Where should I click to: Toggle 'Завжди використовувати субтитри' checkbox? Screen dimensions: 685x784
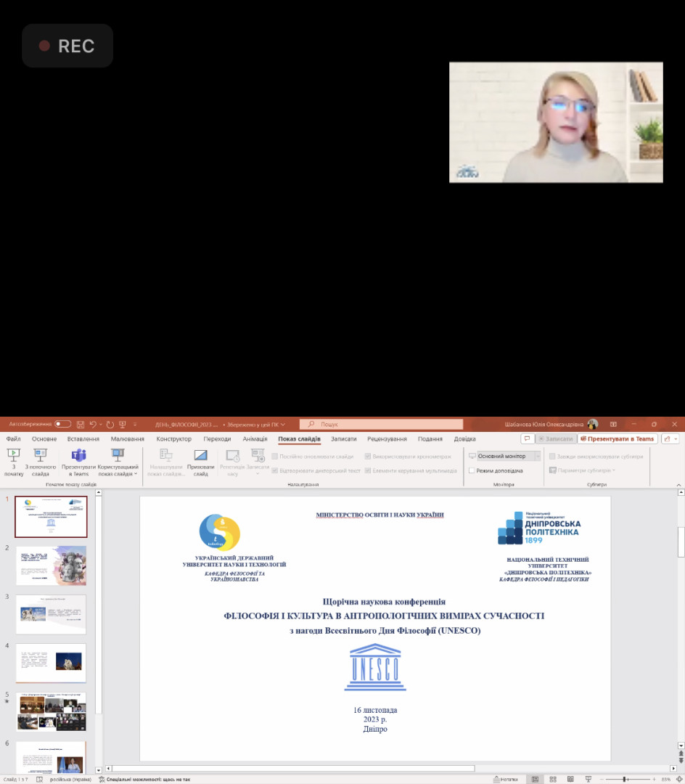552,457
